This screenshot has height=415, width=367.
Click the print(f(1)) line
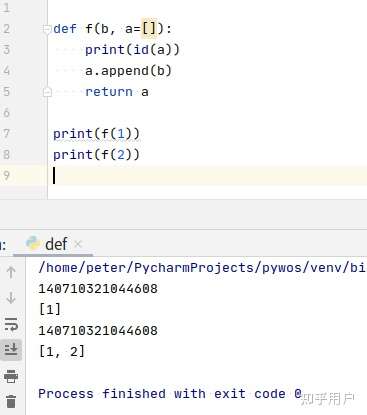pos(96,134)
